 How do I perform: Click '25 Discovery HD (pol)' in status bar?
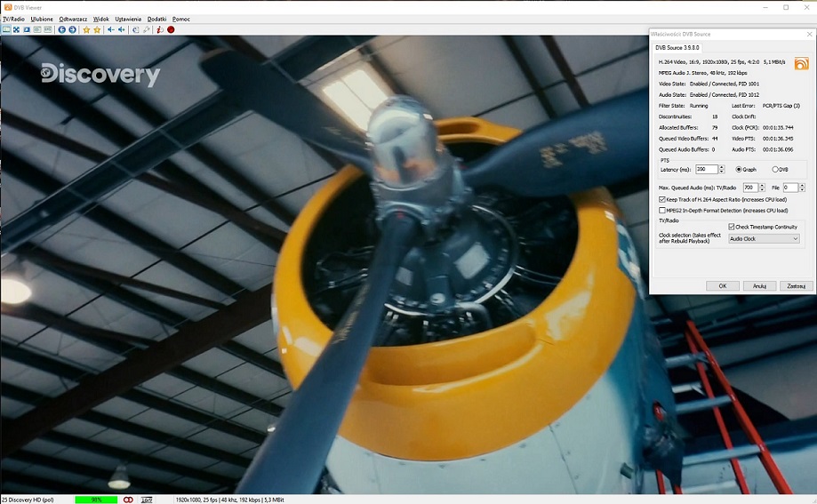click(x=28, y=500)
